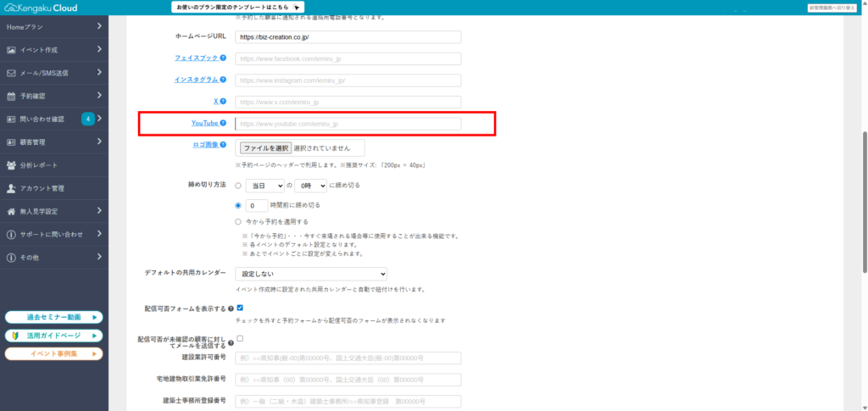Click the 無人見学設定 house icon
This screenshot has height=411, width=868.
pos(11,211)
